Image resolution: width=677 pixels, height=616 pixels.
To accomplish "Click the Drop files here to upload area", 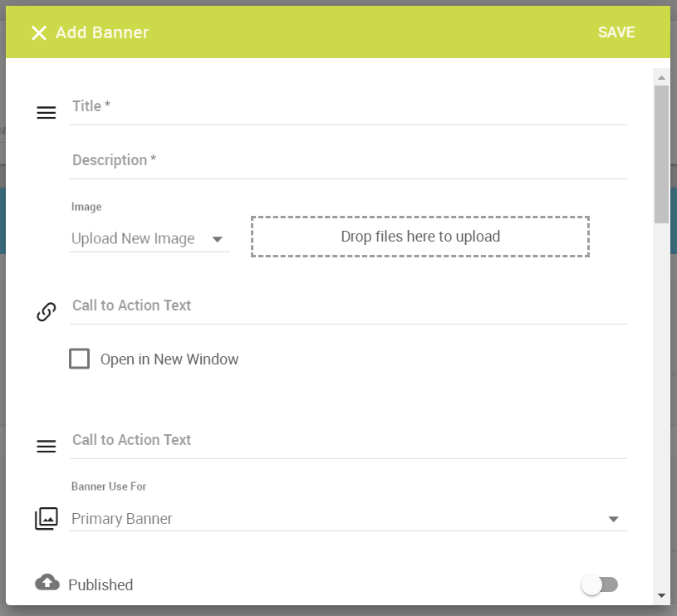I will point(420,237).
